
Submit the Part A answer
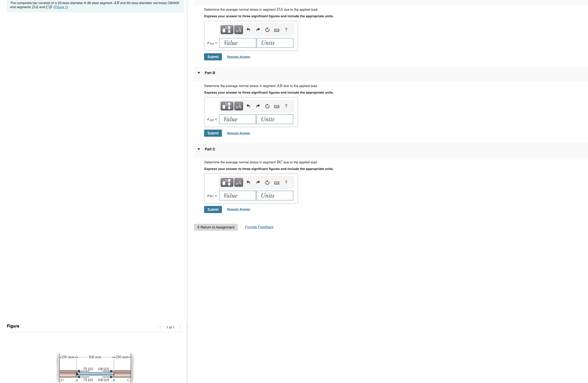(213, 57)
